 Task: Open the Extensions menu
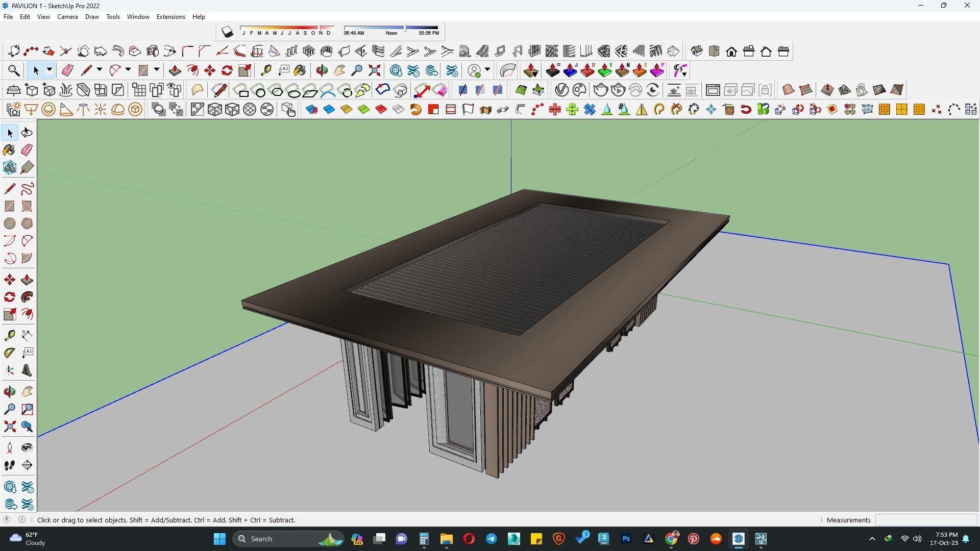170,17
